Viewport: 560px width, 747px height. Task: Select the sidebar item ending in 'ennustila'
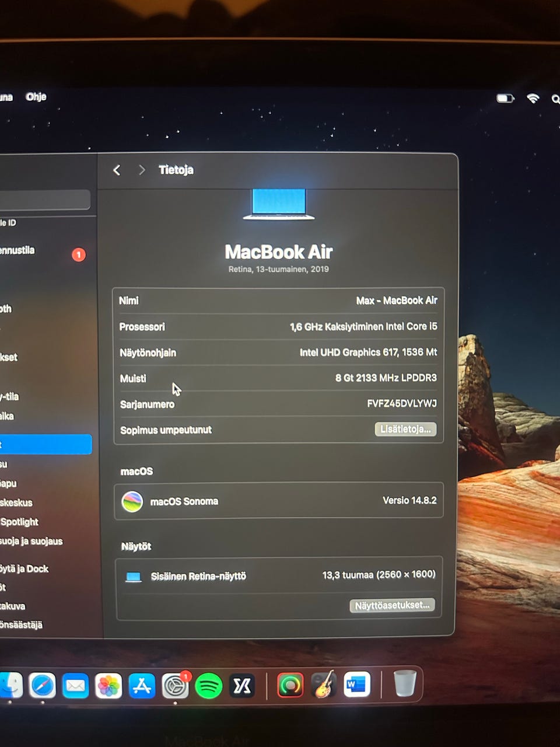point(17,250)
